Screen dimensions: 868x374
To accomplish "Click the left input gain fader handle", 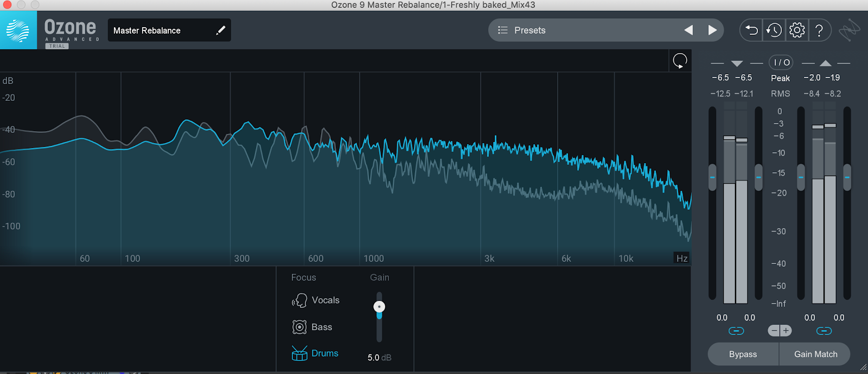I will pos(712,177).
